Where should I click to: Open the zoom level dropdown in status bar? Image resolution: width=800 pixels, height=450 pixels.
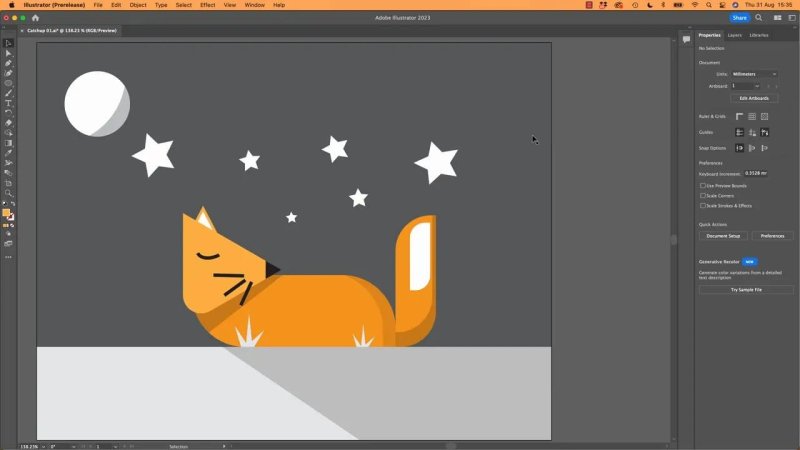point(43,446)
